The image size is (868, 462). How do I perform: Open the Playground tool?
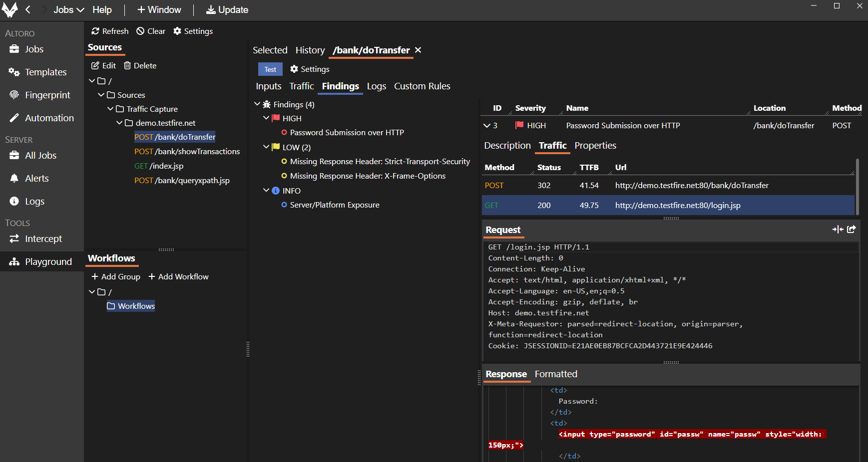tap(41, 261)
